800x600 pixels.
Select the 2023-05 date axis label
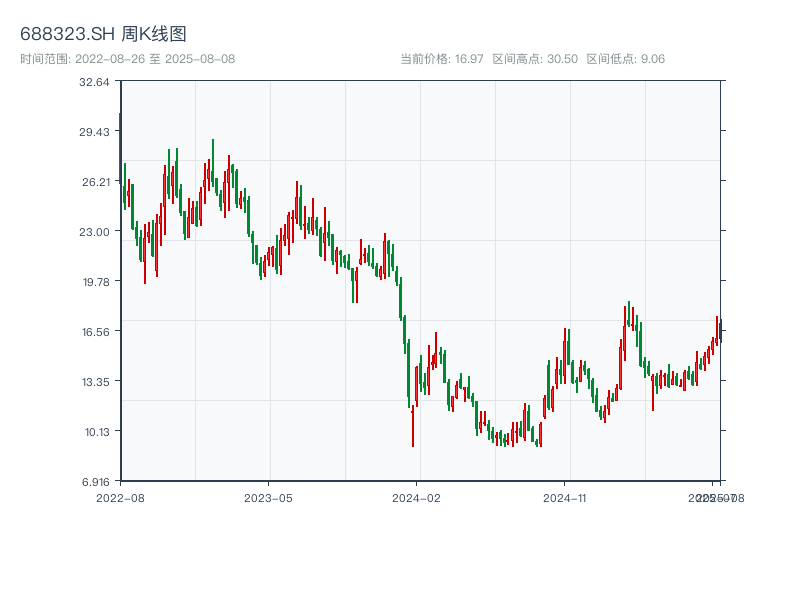click(268, 497)
